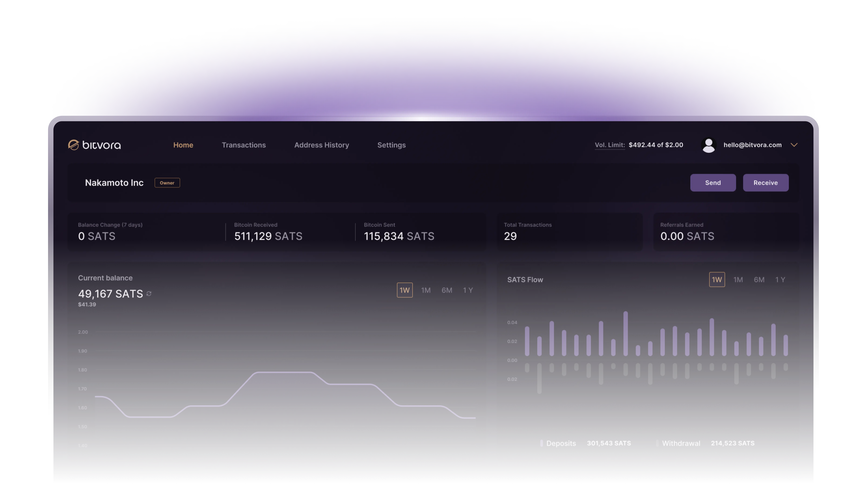
Task: Click the Deposits legend swatch
Action: pyautogui.click(x=542, y=443)
